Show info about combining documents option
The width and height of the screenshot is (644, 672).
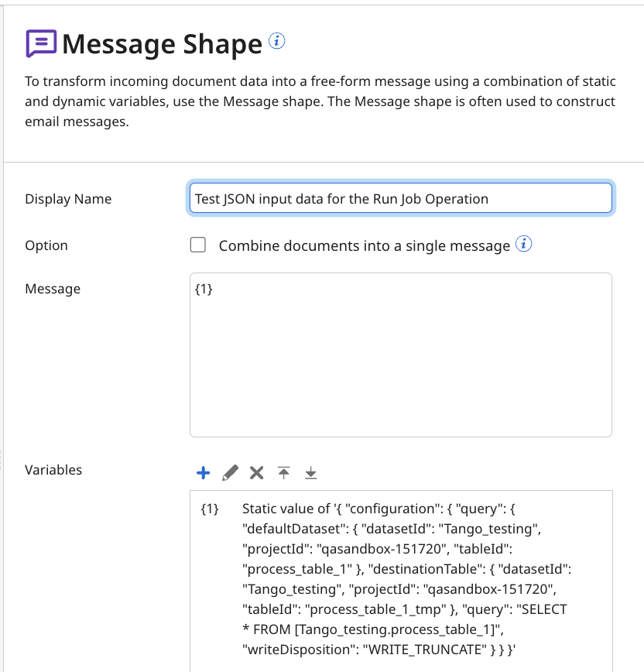point(524,244)
